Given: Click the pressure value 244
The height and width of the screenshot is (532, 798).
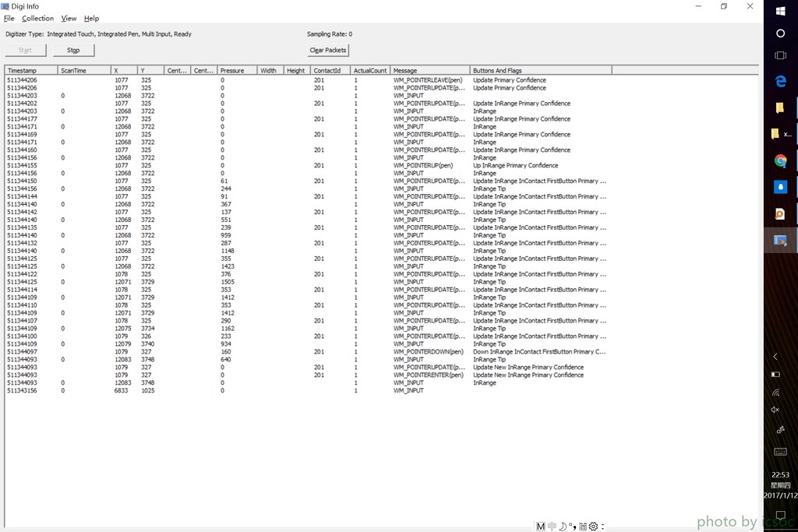Looking at the screenshot, I should point(226,188).
